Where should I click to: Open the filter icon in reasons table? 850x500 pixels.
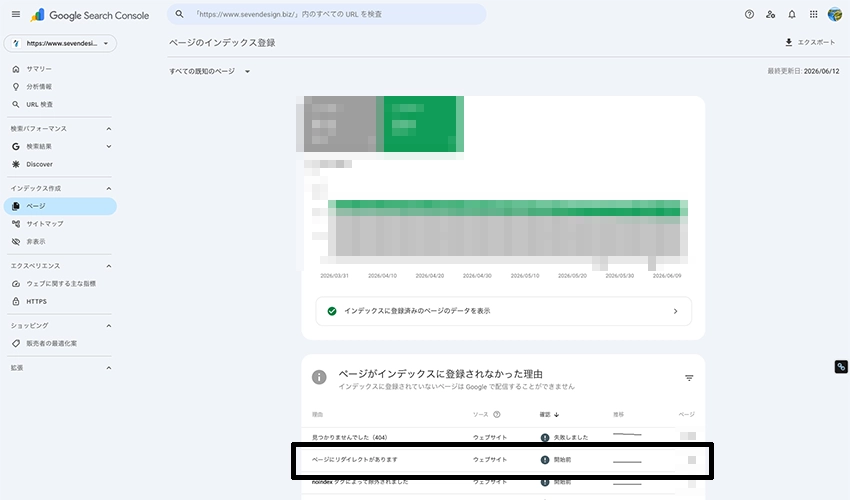click(x=689, y=378)
